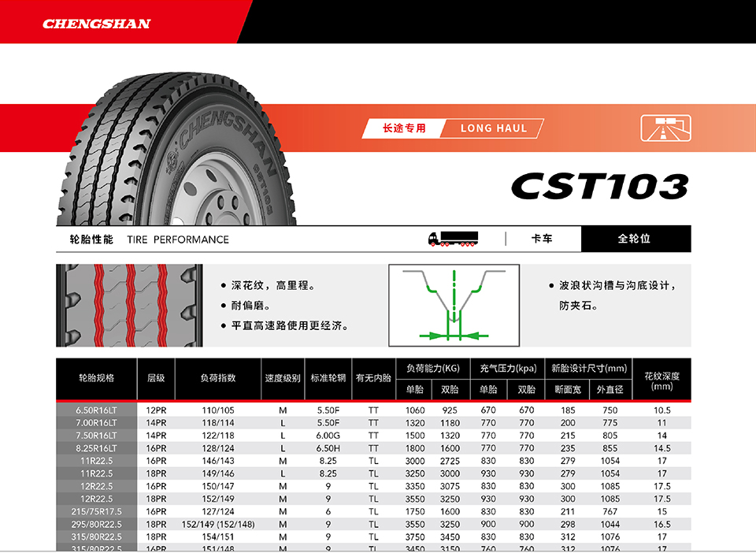The image size is (756, 553).
Task: Click the 轮胎规格 column header
Action: [96, 378]
